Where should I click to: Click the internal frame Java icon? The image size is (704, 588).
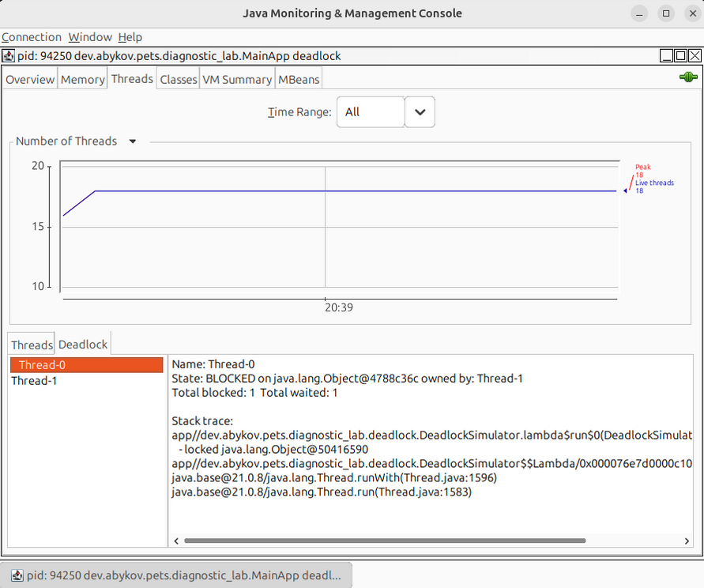pyautogui.click(x=8, y=56)
